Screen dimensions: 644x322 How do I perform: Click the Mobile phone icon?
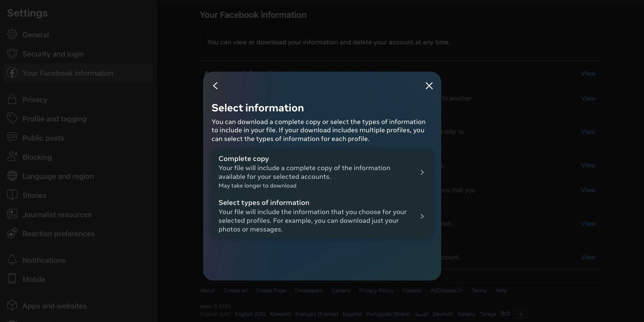click(x=12, y=279)
